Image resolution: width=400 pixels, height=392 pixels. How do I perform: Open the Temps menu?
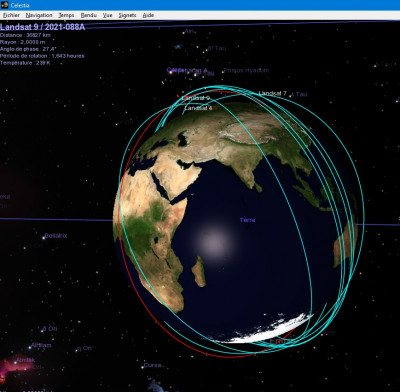click(66, 15)
